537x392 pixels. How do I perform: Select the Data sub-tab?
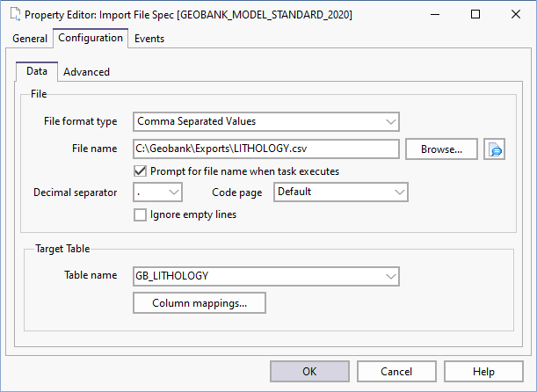click(x=37, y=71)
